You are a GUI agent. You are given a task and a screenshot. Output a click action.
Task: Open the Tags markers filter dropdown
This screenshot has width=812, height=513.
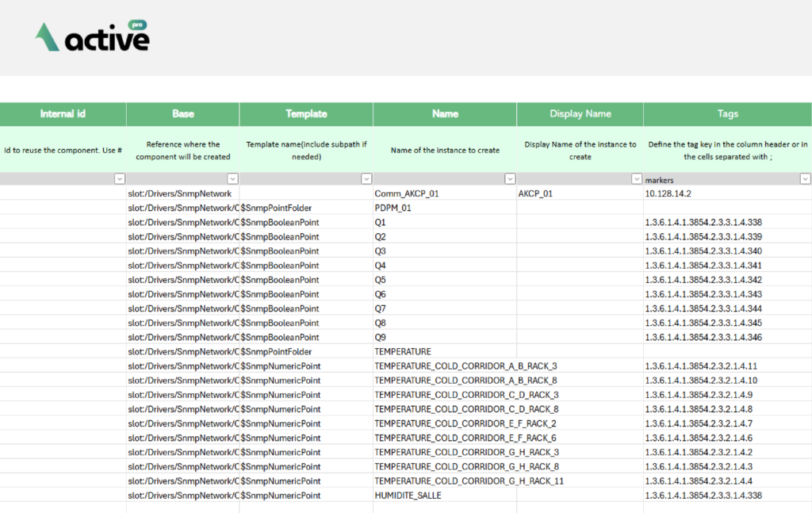pos(805,179)
